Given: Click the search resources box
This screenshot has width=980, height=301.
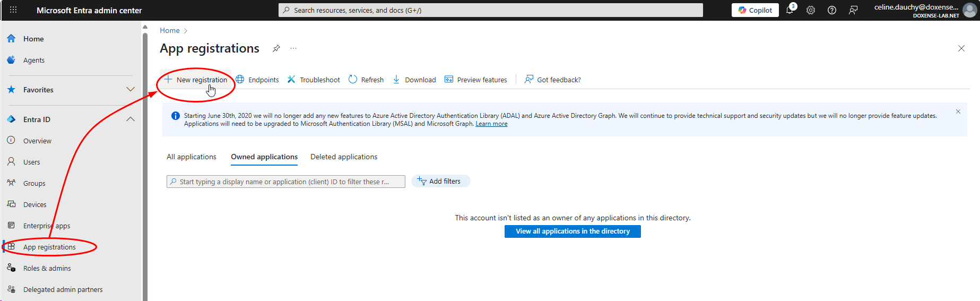Looking at the screenshot, I should [x=491, y=10].
